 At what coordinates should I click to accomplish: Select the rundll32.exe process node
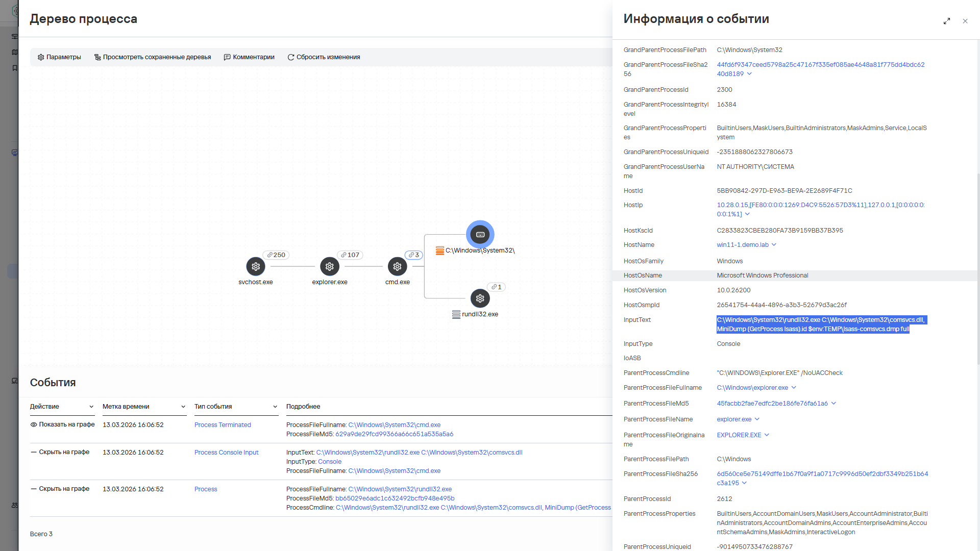coord(480,298)
